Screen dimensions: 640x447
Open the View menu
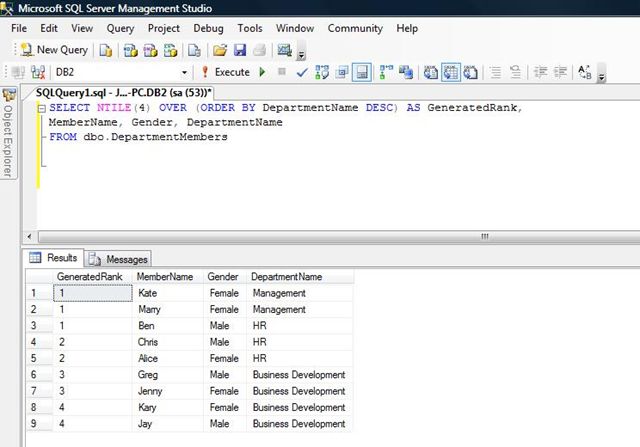click(x=82, y=28)
